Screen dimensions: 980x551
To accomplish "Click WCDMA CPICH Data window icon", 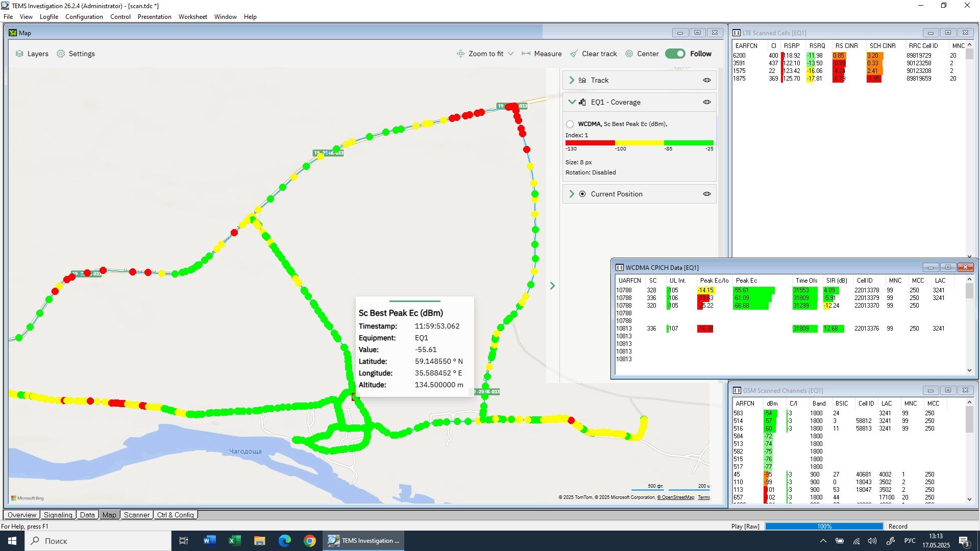I will click(x=620, y=267).
